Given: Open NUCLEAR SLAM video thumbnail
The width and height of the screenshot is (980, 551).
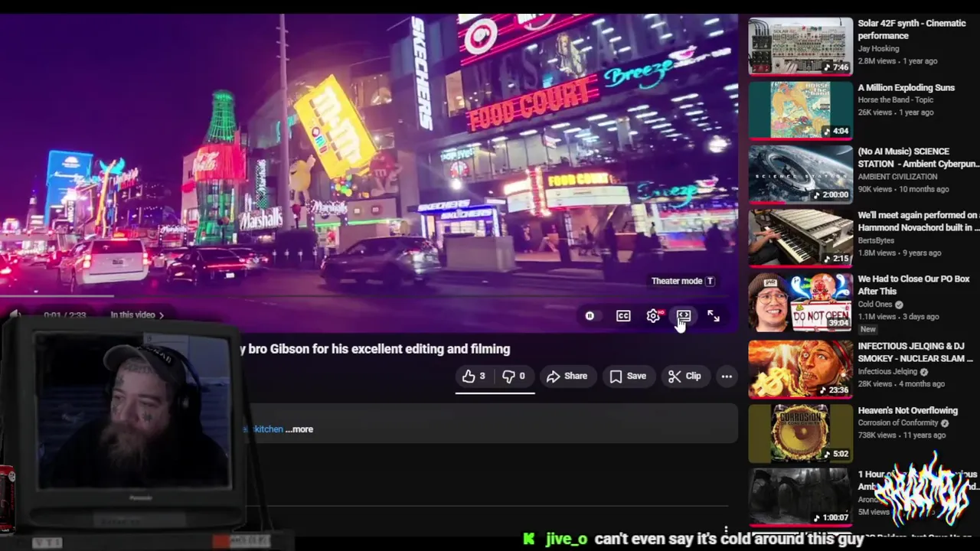Looking at the screenshot, I should point(800,369).
